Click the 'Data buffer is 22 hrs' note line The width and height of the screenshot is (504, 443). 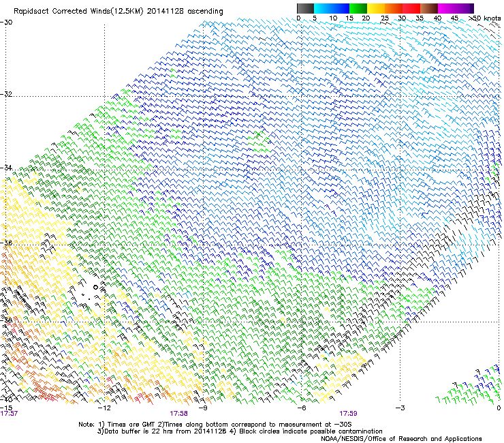point(240,431)
